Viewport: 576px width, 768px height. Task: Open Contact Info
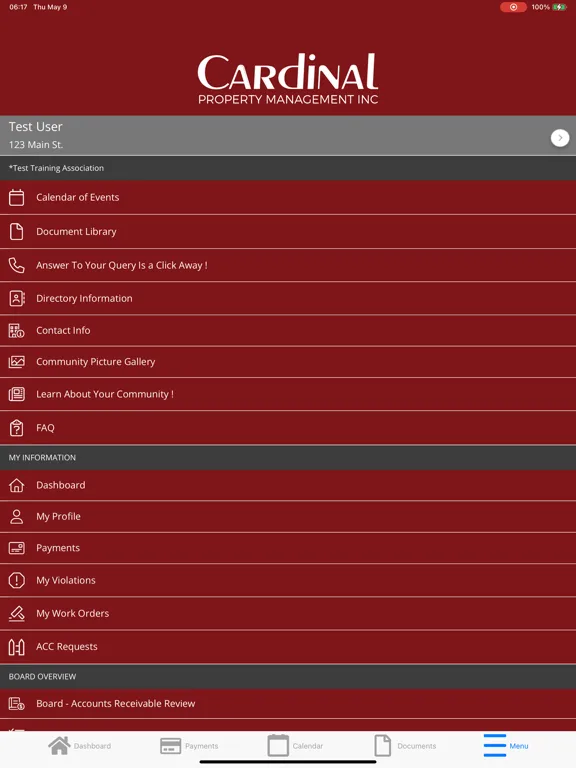tap(288, 331)
